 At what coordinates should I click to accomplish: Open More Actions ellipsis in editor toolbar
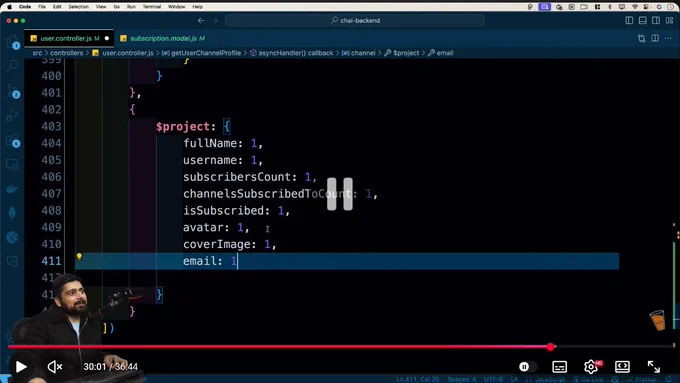click(x=668, y=39)
